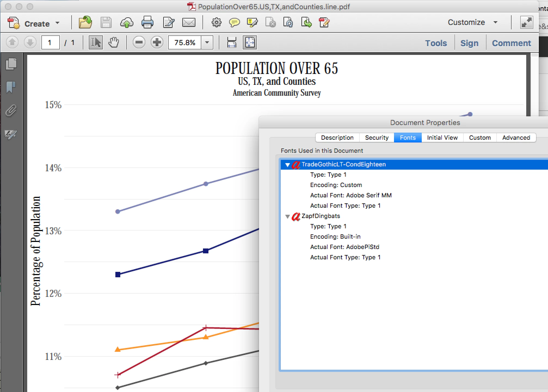Click the Print icon in the toolbar
Viewport: 548px width, 392px height.
click(x=147, y=23)
